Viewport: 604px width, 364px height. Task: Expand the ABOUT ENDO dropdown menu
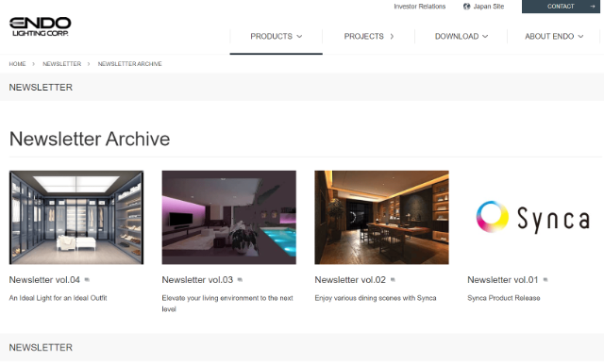point(554,36)
